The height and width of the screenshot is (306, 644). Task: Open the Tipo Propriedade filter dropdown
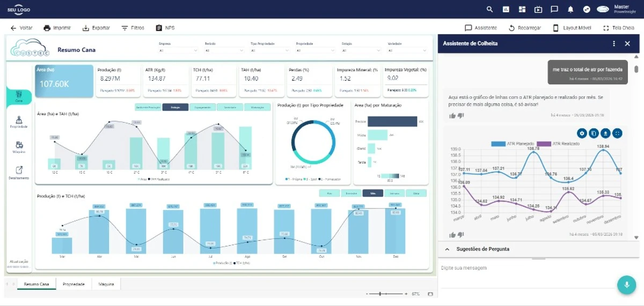coord(269,50)
